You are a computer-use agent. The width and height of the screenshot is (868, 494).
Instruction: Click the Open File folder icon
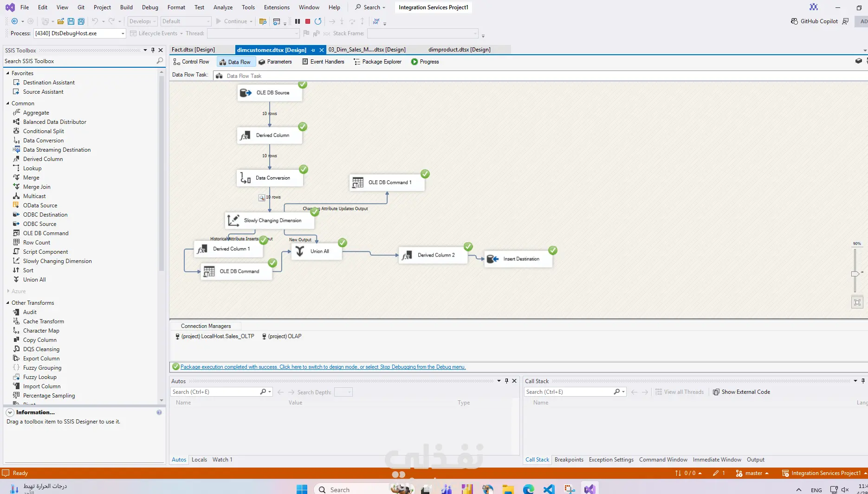tap(61, 21)
